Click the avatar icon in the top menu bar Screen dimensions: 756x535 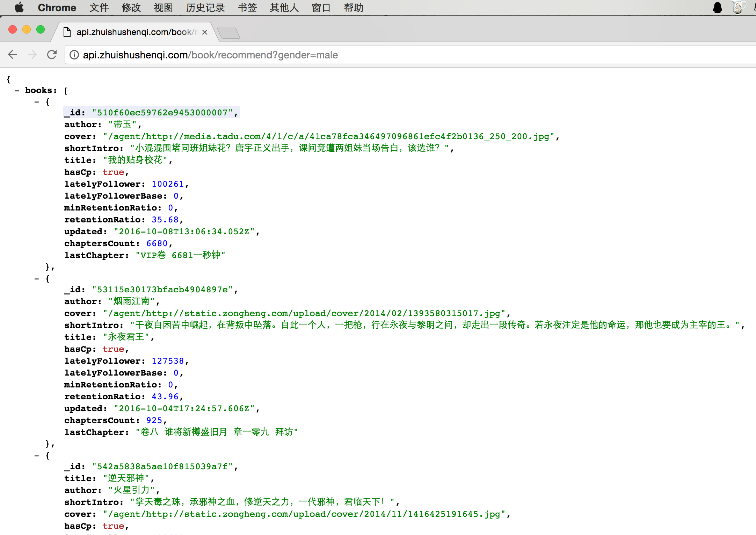(x=738, y=8)
